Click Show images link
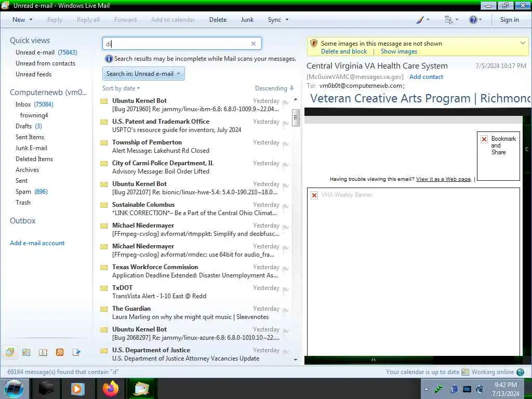Viewport: 532px width, 399px height. (x=398, y=51)
